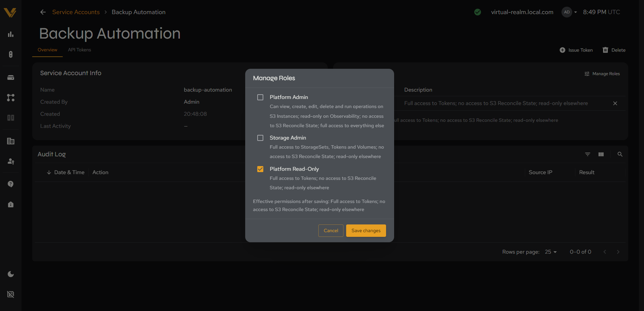Click the buildings sidebar icon
Screen dimensions: 644x311
(x=11, y=141)
